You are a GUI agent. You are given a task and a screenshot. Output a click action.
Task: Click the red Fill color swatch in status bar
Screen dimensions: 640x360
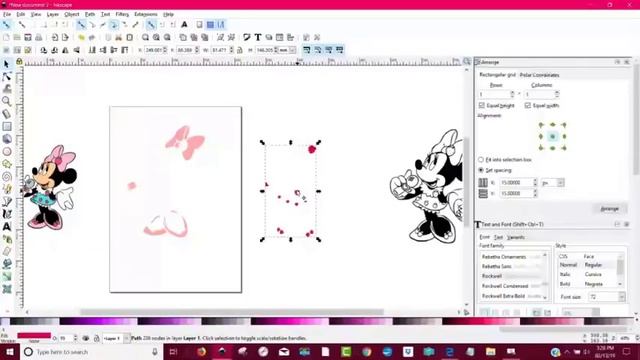click(x=34, y=336)
